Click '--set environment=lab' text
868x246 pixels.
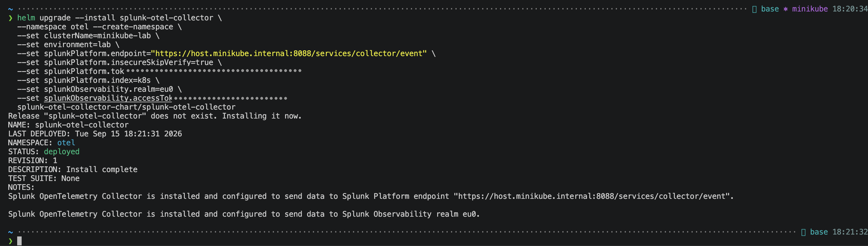pos(64,45)
